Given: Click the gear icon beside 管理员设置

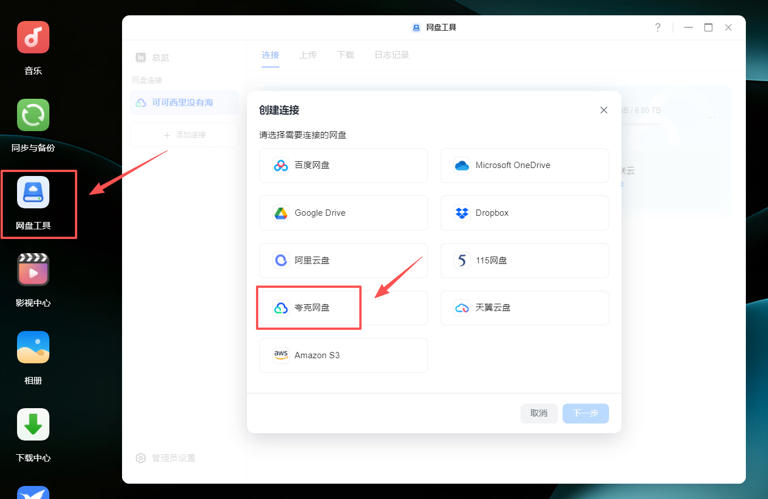Looking at the screenshot, I should tap(141, 458).
